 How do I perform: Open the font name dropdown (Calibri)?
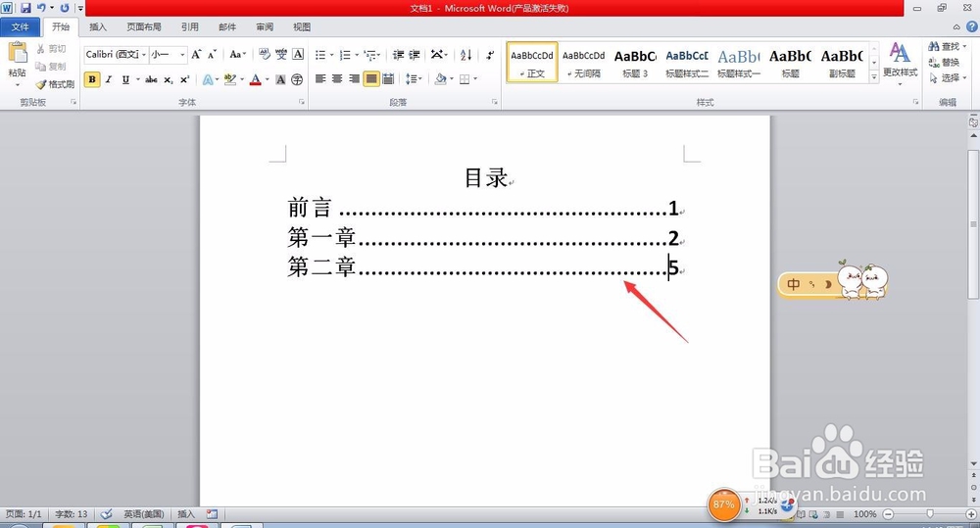point(144,54)
